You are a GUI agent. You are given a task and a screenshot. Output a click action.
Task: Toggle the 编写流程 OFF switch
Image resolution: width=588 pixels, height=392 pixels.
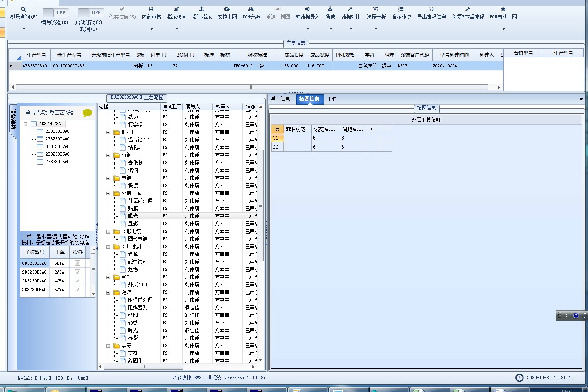click(55, 13)
